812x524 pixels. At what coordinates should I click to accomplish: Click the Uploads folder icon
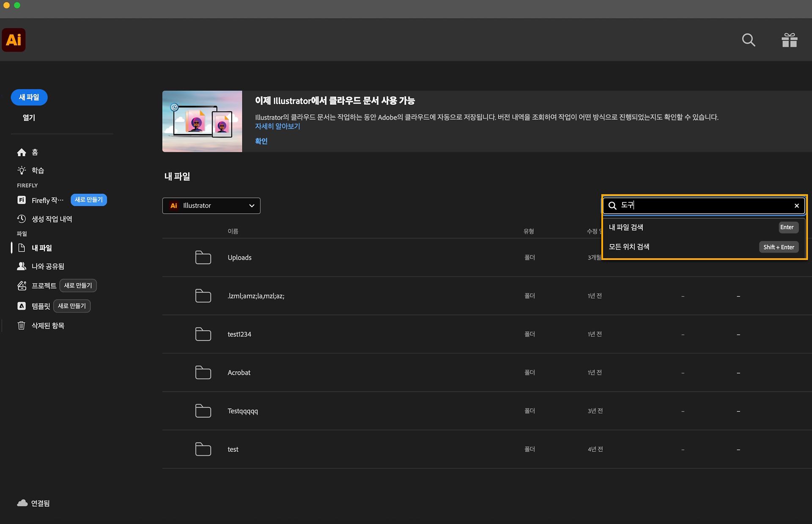coord(203,257)
